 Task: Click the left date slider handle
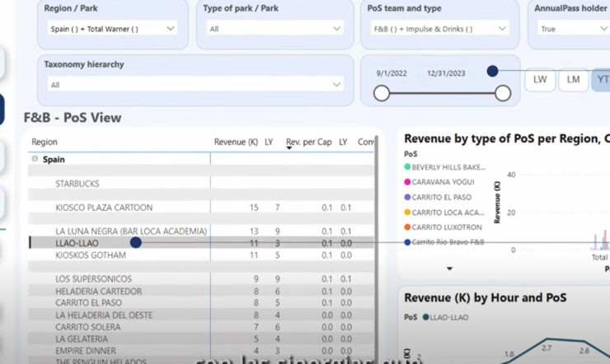(382, 94)
